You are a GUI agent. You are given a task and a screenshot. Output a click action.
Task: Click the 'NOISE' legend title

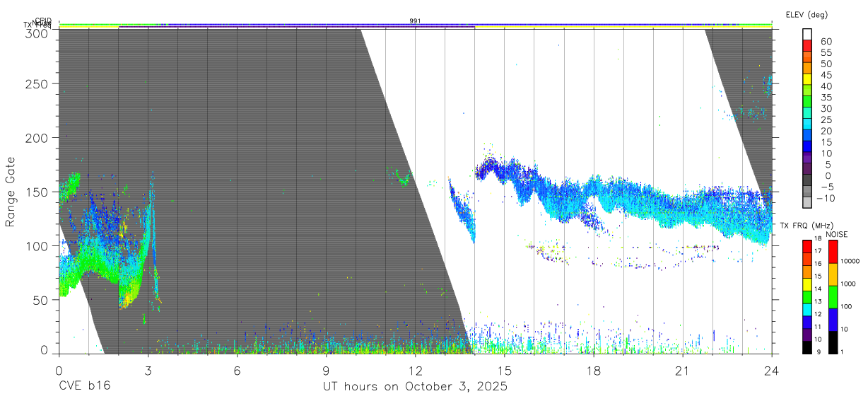(x=837, y=234)
